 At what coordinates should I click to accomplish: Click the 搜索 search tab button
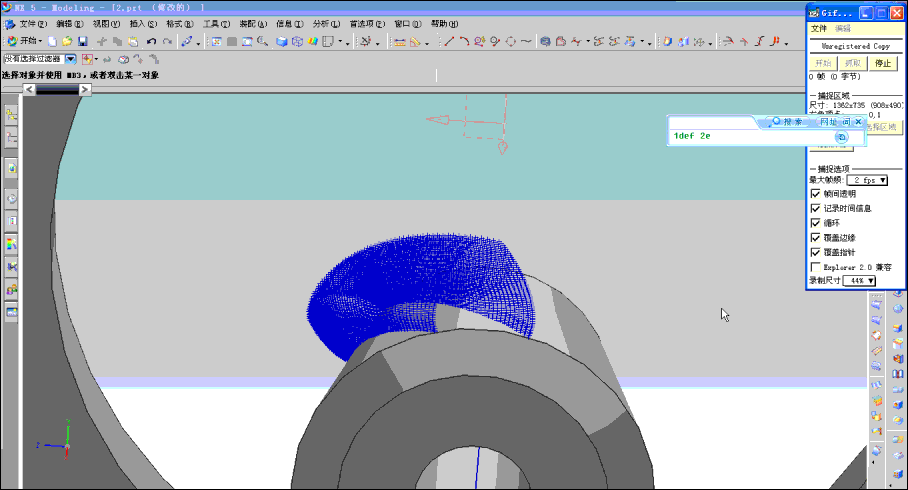787,122
